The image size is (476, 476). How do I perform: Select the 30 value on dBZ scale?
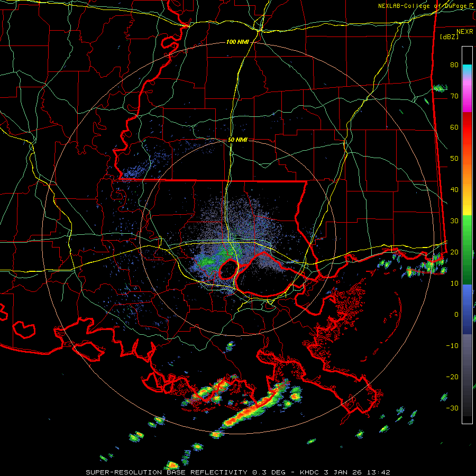[x=454, y=221]
